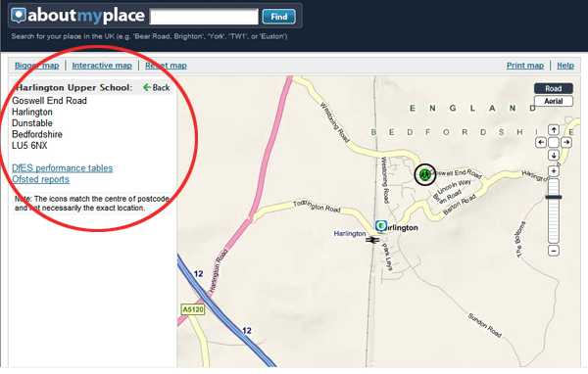Click the pan left arrow on map

coord(541,142)
